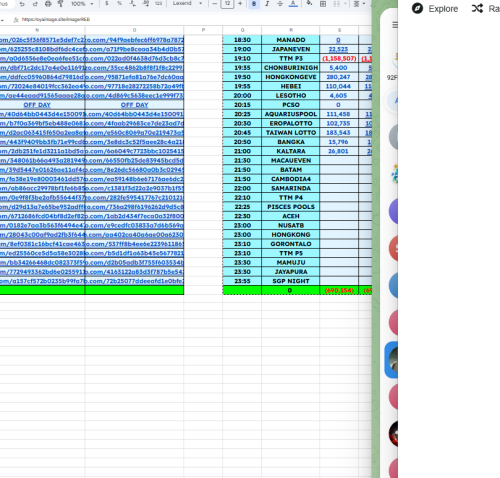The width and height of the screenshot is (500, 478).
Task: Open the 100% zoom dropdown
Action: click(x=82, y=4)
